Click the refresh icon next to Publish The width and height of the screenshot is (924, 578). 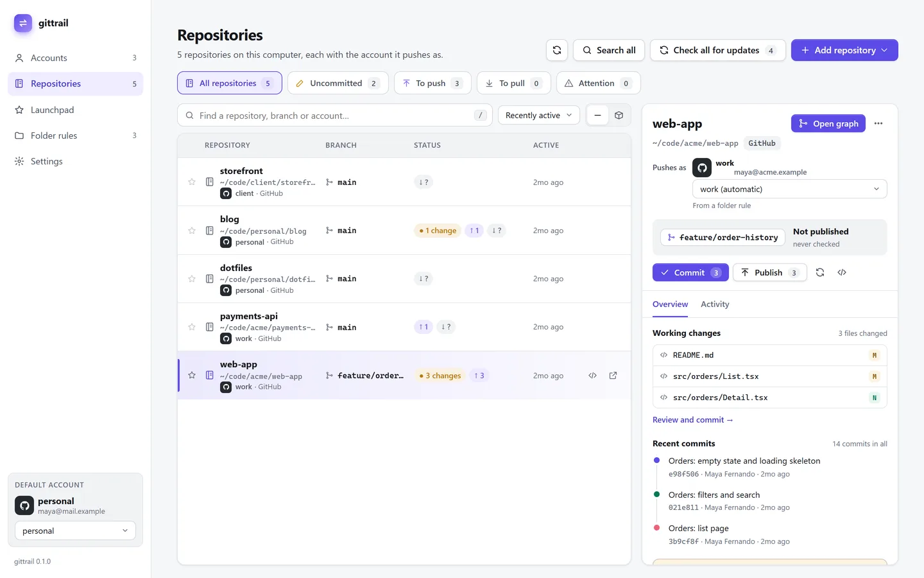click(x=820, y=272)
